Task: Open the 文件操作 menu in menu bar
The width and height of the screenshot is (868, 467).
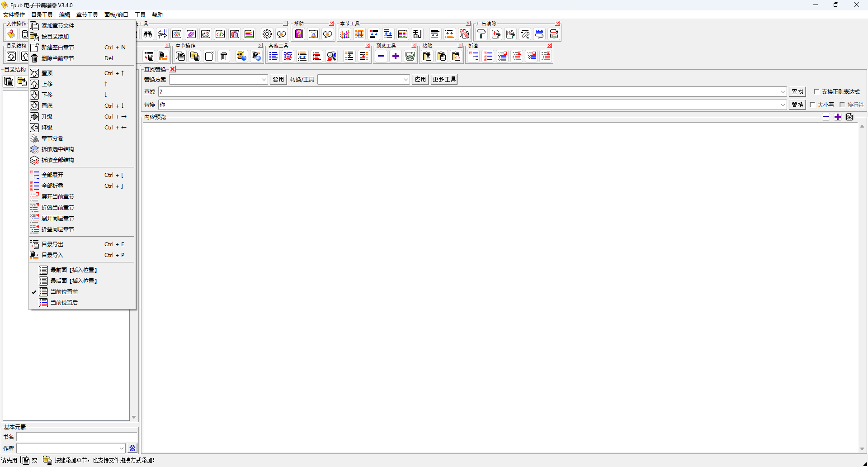Action: [x=14, y=14]
